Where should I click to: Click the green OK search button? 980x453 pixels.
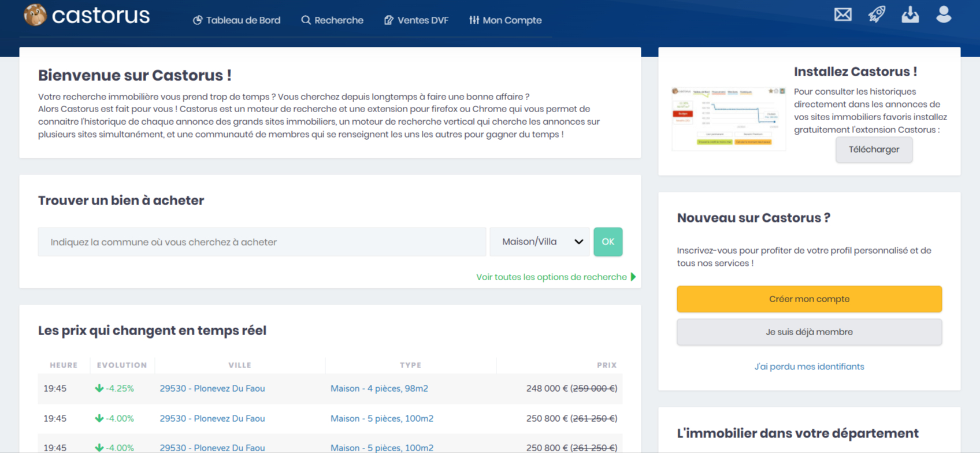pyautogui.click(x=608, y=242)
